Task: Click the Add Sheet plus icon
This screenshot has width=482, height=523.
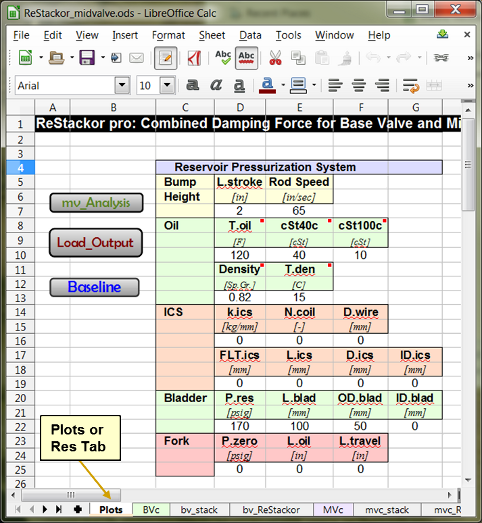Action: click(x=78, y=509)
